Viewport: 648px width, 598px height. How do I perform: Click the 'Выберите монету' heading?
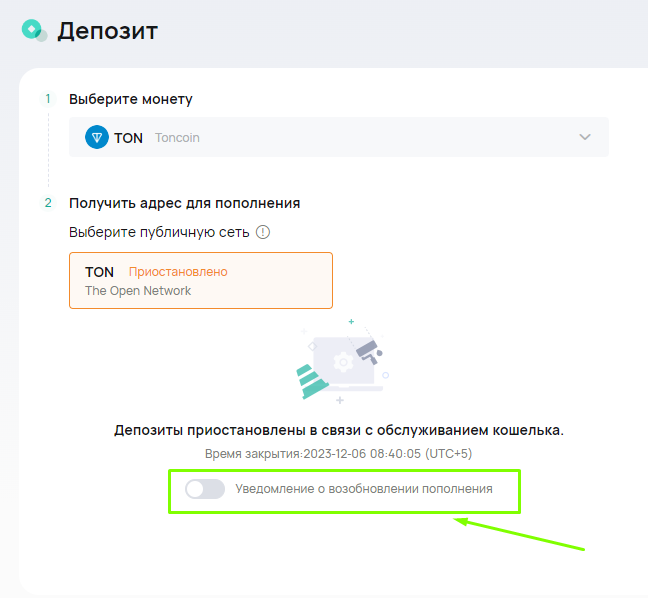(131, 99)
